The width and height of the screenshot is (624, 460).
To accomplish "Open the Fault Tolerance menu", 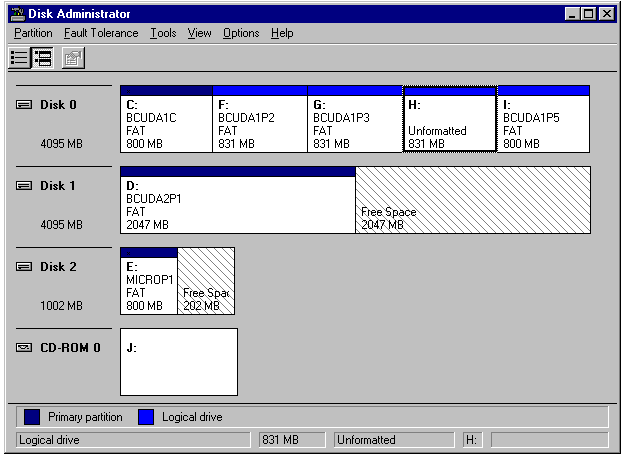I will (x=101, y=33).
